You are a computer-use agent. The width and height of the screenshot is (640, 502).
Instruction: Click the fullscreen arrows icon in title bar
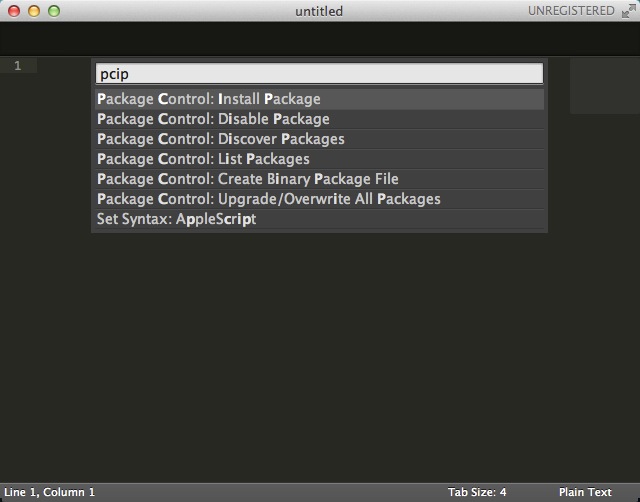coord(626,11)
